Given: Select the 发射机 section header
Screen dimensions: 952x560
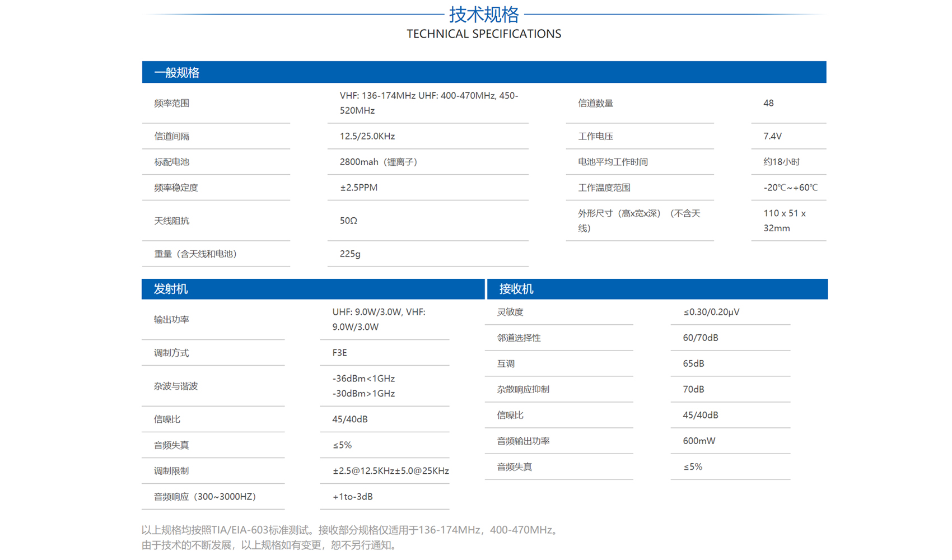Looking at the screenshot, I should pyautogui.click(x=313, y=289).
